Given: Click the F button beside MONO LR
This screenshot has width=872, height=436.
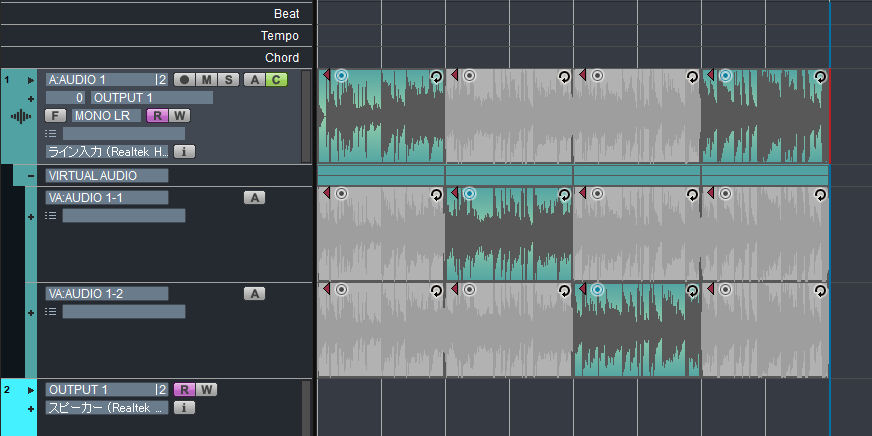Looking at the screenshot, I should 55,116.
